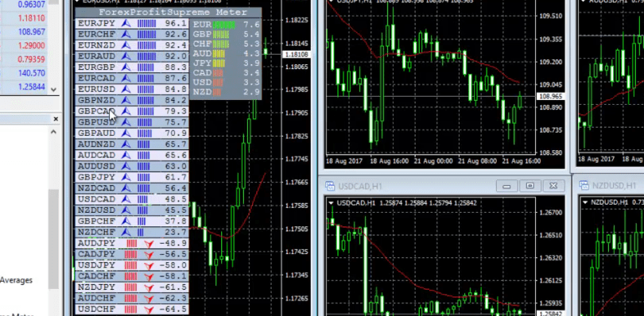Click Market Watch price 1.25844
The image size is (644, 316).
(31, 87)
